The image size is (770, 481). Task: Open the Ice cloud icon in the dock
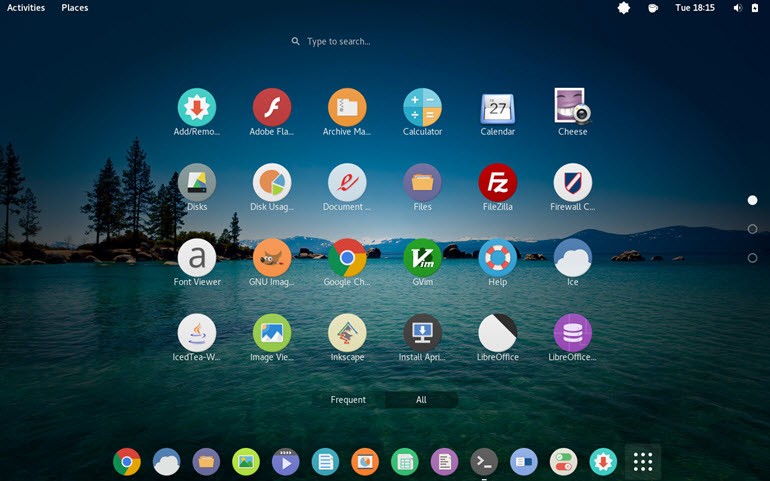tap(166, 462)
